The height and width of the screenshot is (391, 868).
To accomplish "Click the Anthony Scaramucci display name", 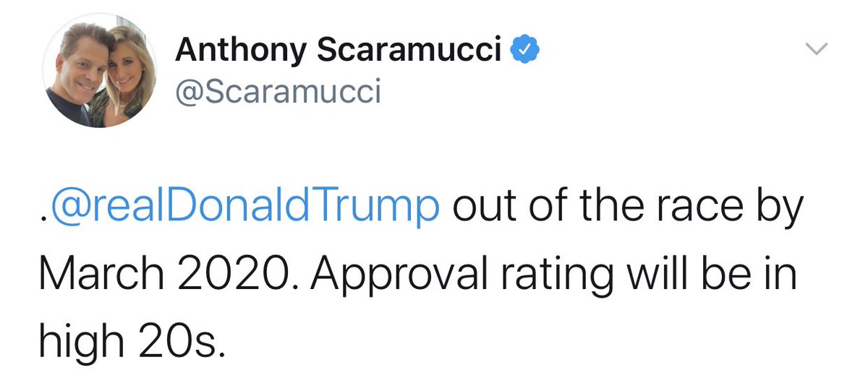I will point(339,51).
